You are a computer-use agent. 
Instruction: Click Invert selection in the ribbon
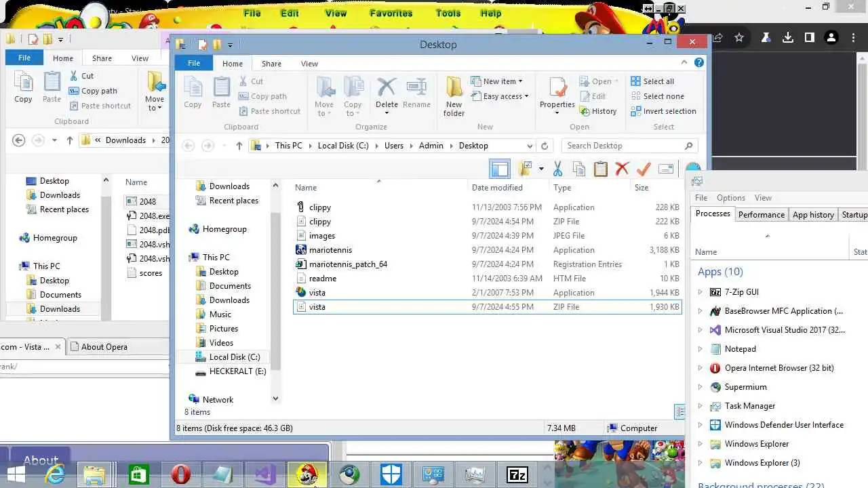tap(663, 111)
